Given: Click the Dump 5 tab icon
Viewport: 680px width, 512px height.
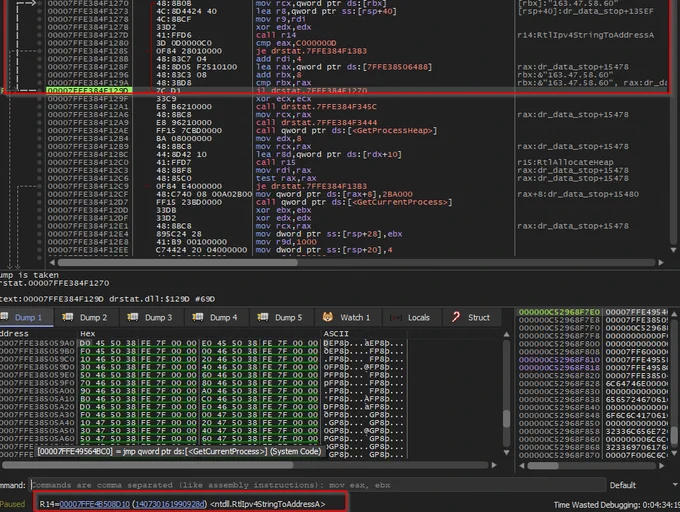Looking at the screenshot, I should (263, 317).
